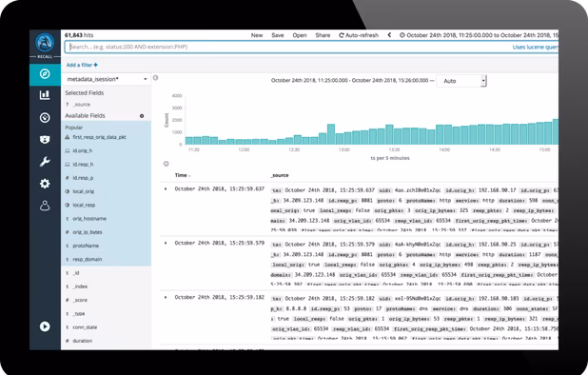Click the boolean icon beside local_resp
Image resolution: width=588 pixels, height=375 pixels.
coord(68,205)
